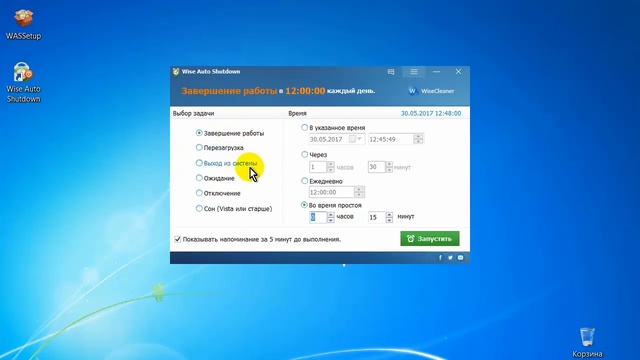Screen dimensions: 640x360
Task: Click the Время section header
Action: 298,113
